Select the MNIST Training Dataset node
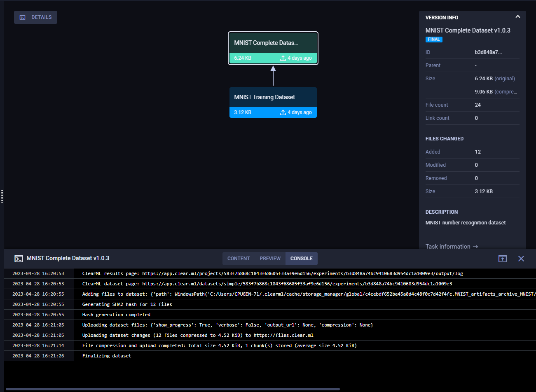This screenshot has height=392, width=536. 273,103
